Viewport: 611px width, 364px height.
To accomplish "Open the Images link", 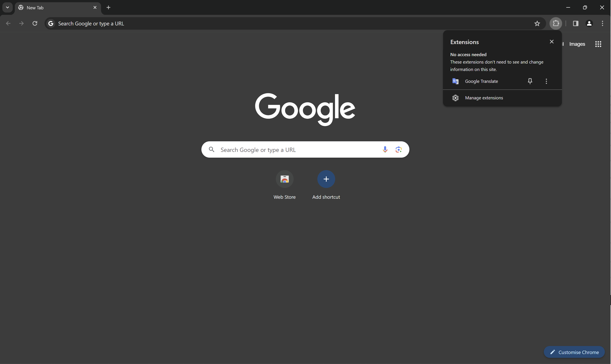I will tap(577, 44).
